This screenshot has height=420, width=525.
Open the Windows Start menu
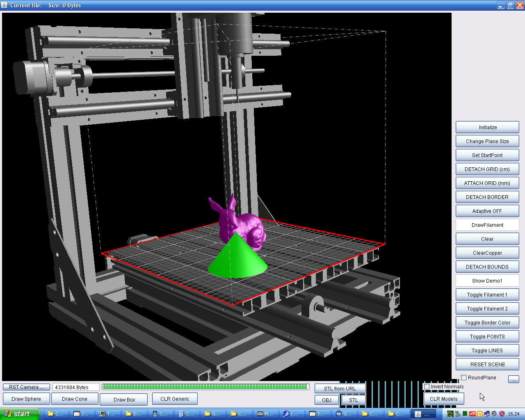pos(20,414)
